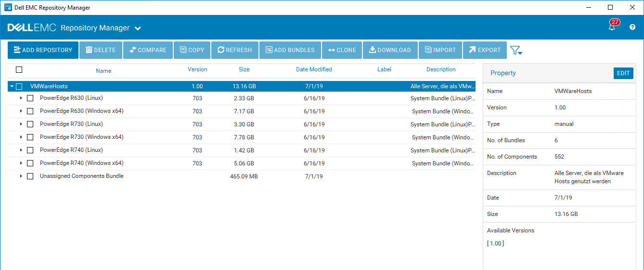
Task: Select the VMWareHosts repository name
Action: [x=49, y=86]
